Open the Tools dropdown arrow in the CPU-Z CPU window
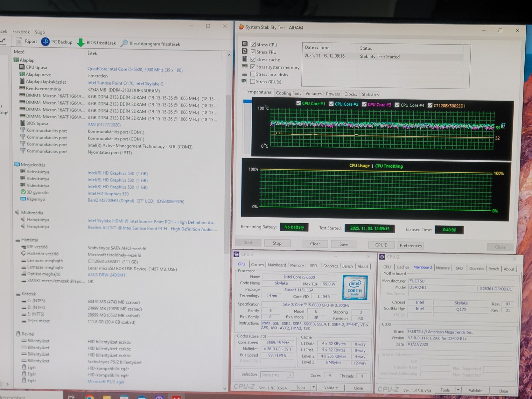This screenshot has height=399, width=532. click(314, 387)
